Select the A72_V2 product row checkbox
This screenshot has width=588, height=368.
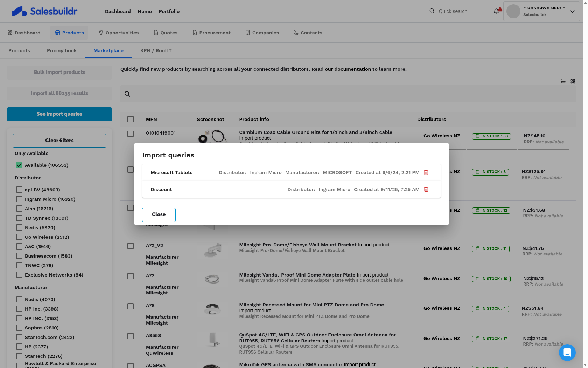131,246
